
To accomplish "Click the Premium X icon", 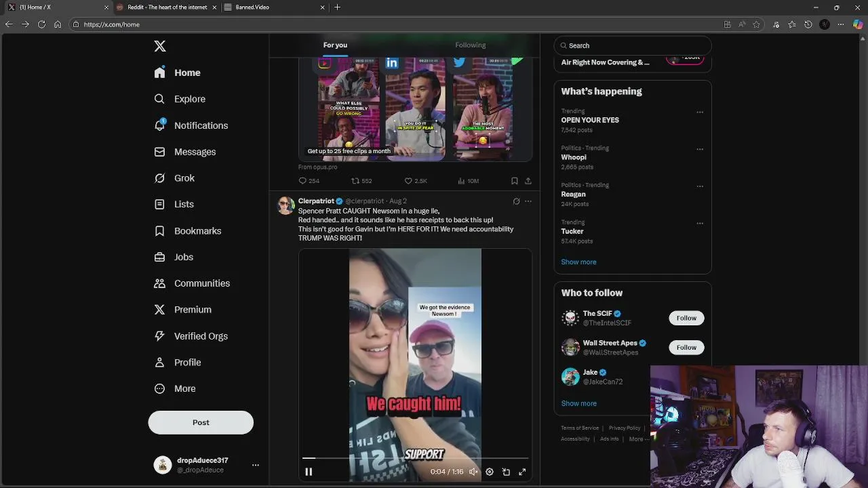I will coord(159,310).
